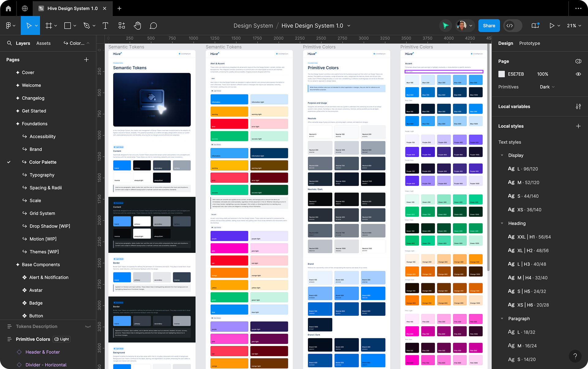This screenshot has height=369, width=588.
Task: Open the library book icon
Action: coord(535,26)
